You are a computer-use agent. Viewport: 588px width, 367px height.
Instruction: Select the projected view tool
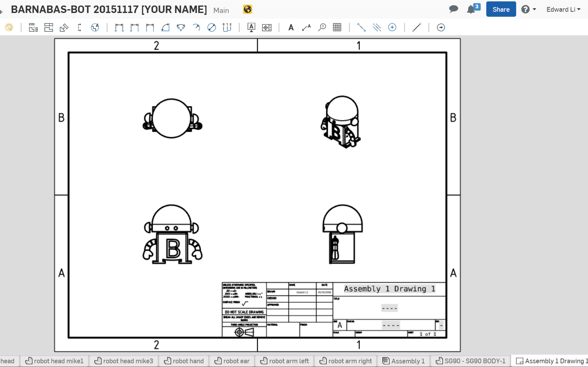(49, 28)
